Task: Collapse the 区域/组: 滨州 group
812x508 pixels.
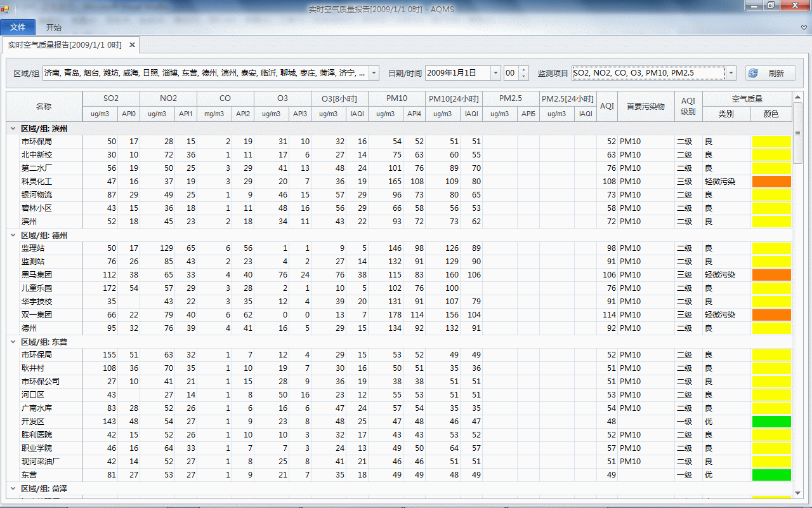Action: click(13, 129)
